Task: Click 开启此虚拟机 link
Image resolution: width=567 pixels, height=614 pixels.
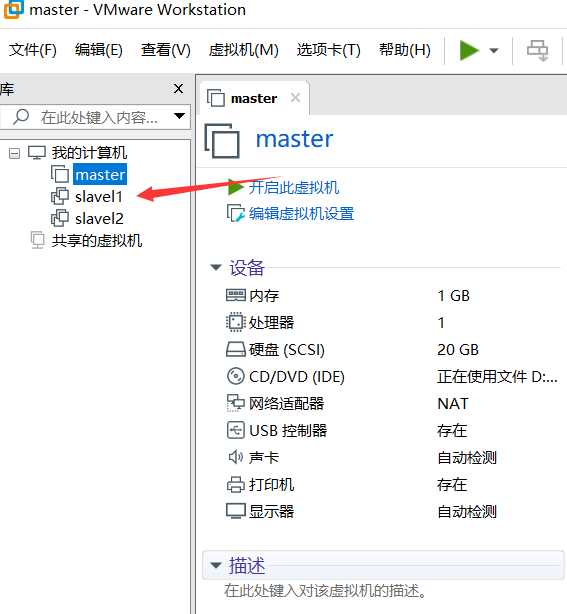Action: [x=294, y=188]
